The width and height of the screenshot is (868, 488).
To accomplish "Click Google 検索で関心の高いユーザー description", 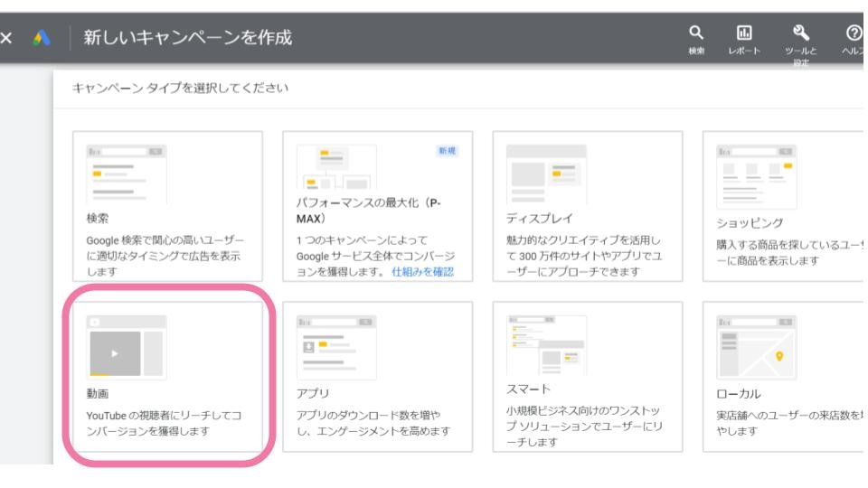I will pos(165,256).
